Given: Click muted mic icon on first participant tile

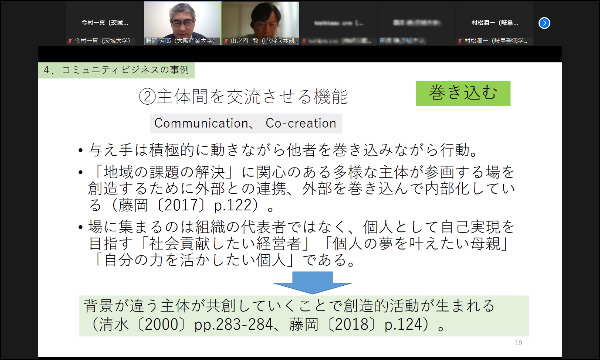Looking at the screenshot, I should point(70,41).
